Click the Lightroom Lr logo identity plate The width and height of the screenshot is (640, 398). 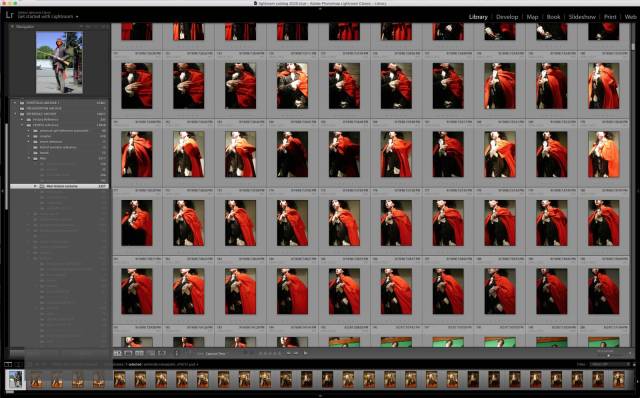click(x=10, y=16)
